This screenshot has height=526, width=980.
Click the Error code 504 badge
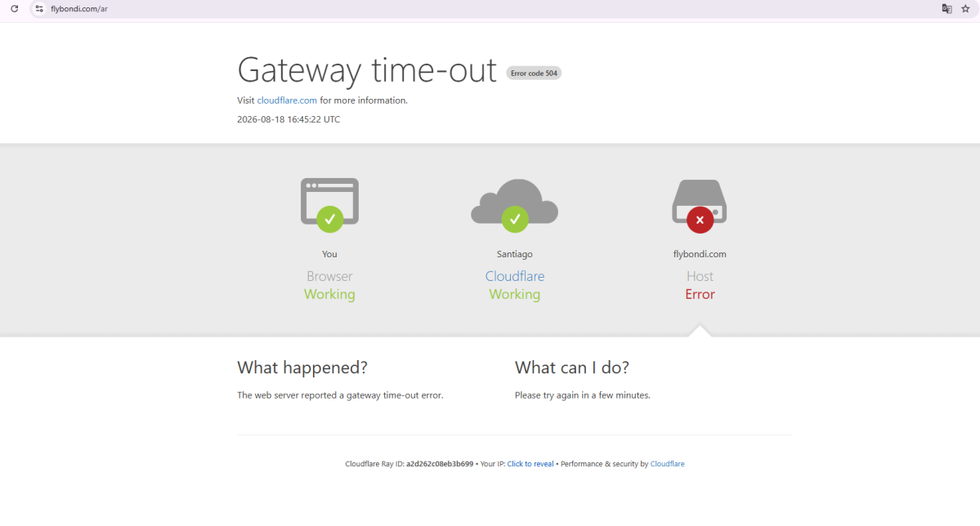pyautogui.click(x=534, y=73)
